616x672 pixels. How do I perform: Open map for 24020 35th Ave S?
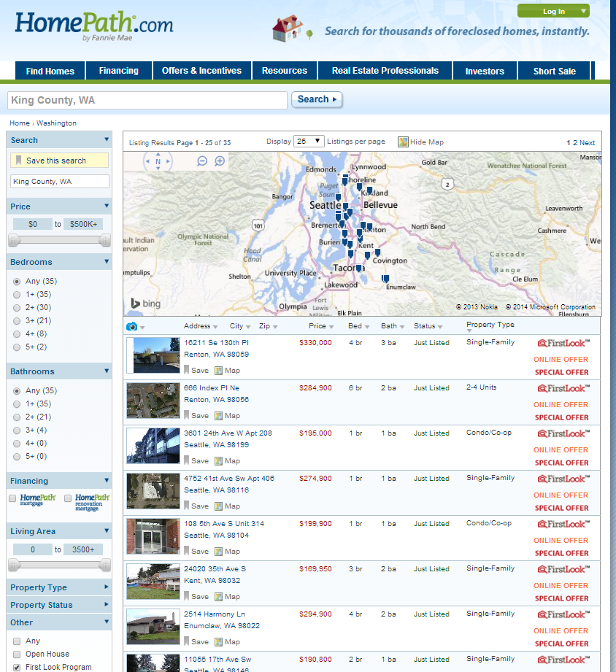click(x=228, y=597)
